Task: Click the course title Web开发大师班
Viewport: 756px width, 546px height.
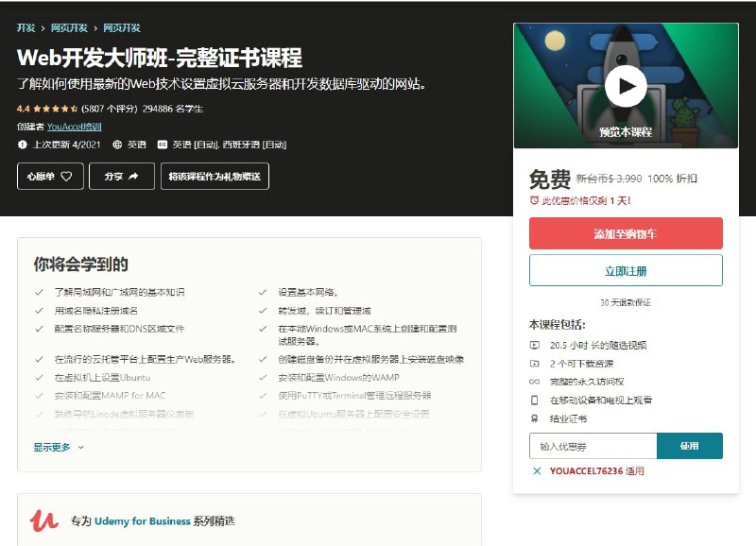Action: 160,58
